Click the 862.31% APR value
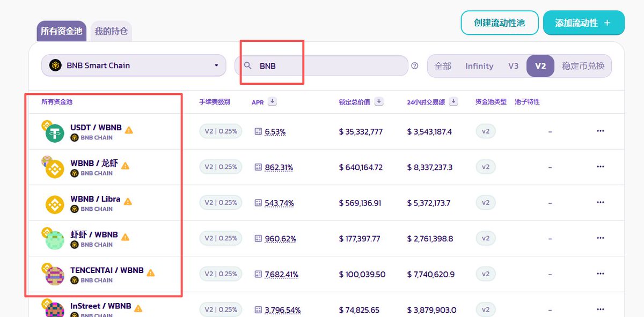This screenshot has width=644, height=317. click(x=279, y=167)
